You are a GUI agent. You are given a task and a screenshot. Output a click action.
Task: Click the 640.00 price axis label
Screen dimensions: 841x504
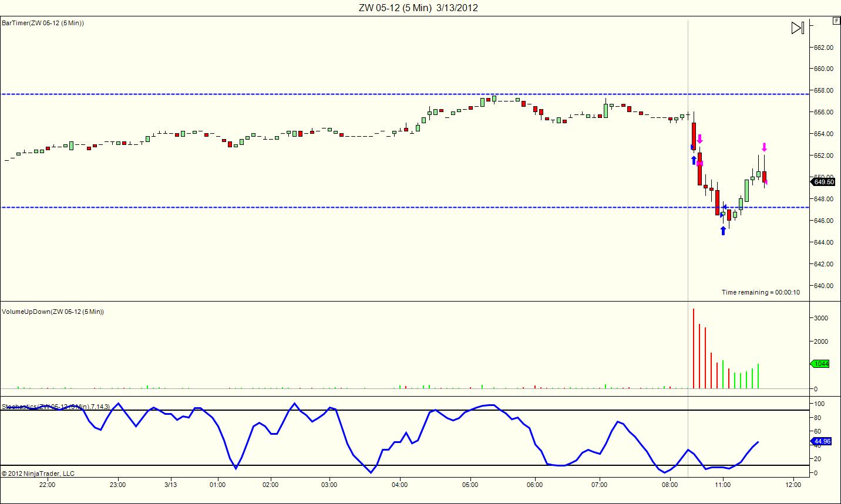(x=825, y=286)
